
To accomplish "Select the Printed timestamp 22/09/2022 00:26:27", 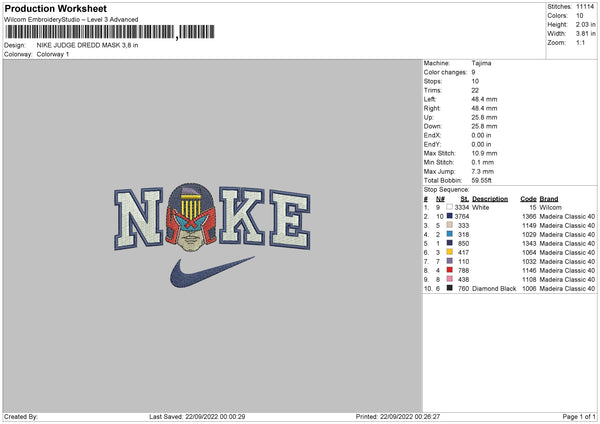I will 410,417.
